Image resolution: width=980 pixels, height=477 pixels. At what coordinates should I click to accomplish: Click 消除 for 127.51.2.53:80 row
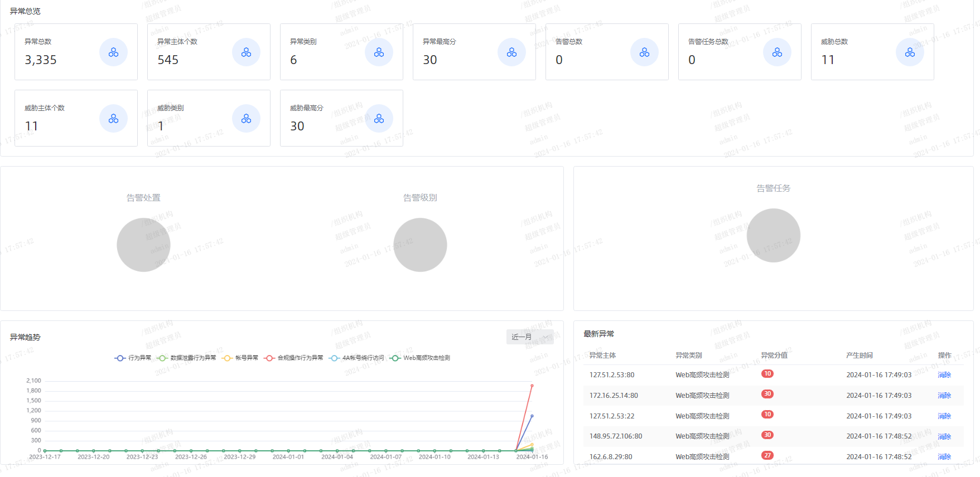click(x=944, y=375)
